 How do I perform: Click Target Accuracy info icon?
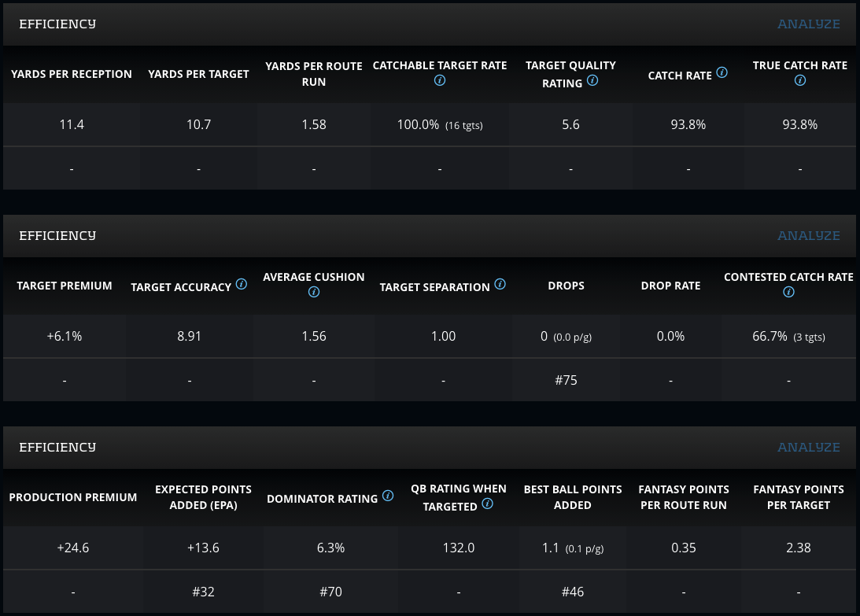click(x=242, y=285)
